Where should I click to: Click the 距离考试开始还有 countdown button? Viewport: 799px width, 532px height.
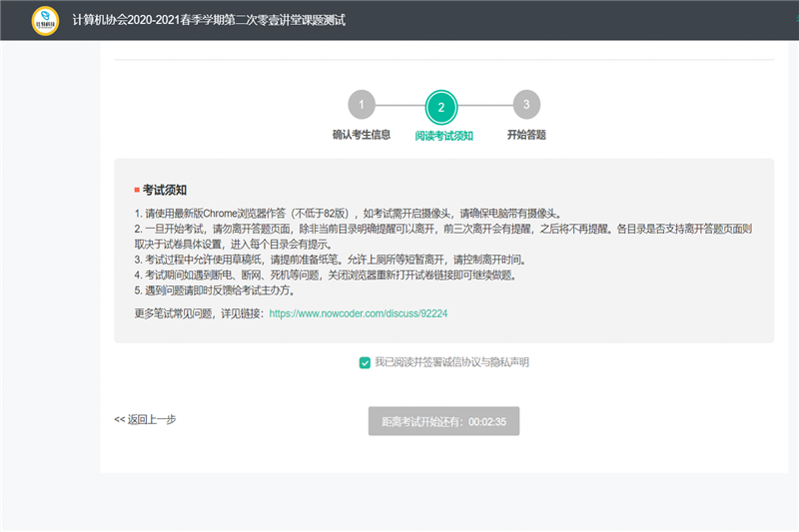443,421
